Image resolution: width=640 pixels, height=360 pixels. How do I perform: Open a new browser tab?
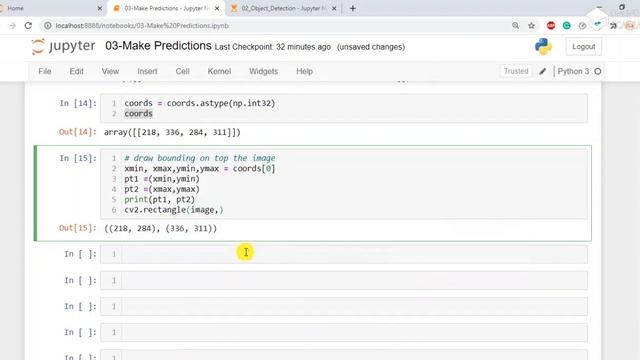point(353,8)
